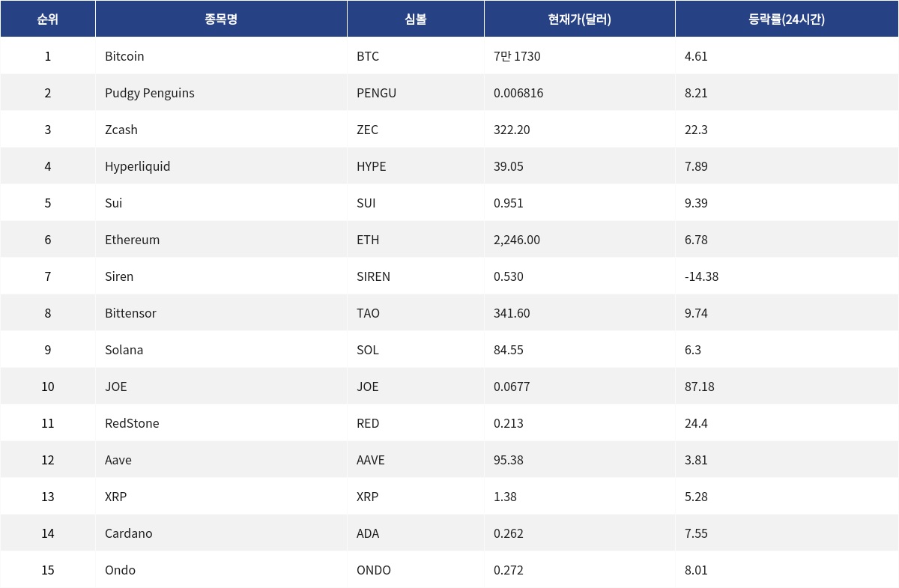The width and height of the screenshot is (899, 588).
Task: Click the ONDO symbol cell
Action: click(x=374, y=570)
